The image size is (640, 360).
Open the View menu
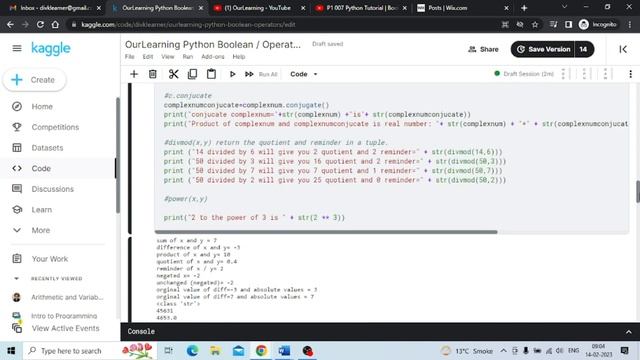167,56
